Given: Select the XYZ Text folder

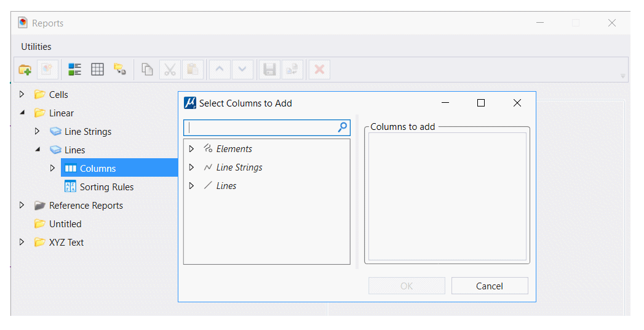Looking at the screenshot, I should (66, 243).
